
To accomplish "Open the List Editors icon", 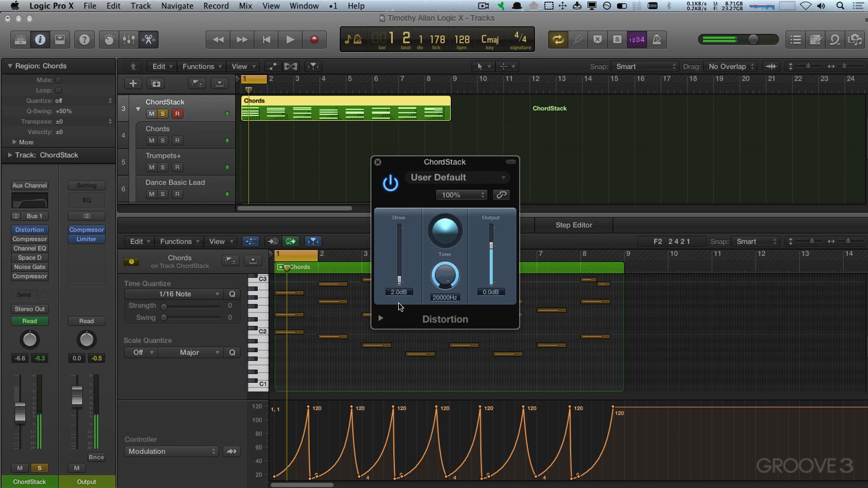I will pyautogui.click(x=796, y=40).
